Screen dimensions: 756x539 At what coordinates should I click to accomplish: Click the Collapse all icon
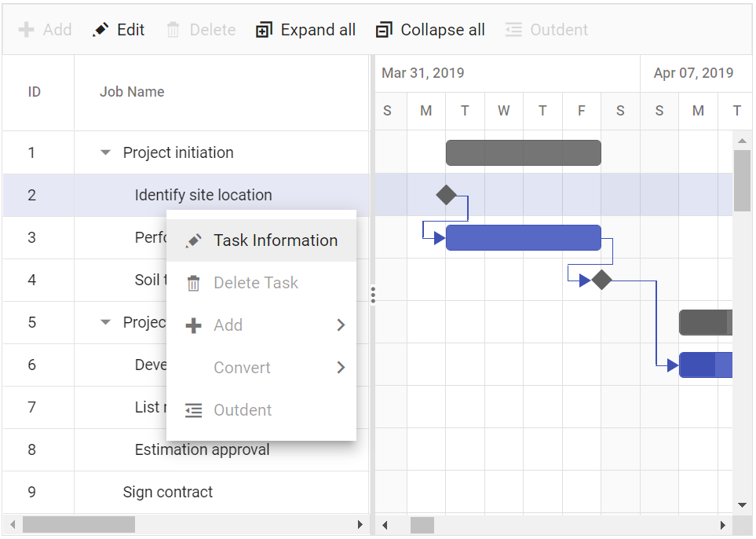384,30
